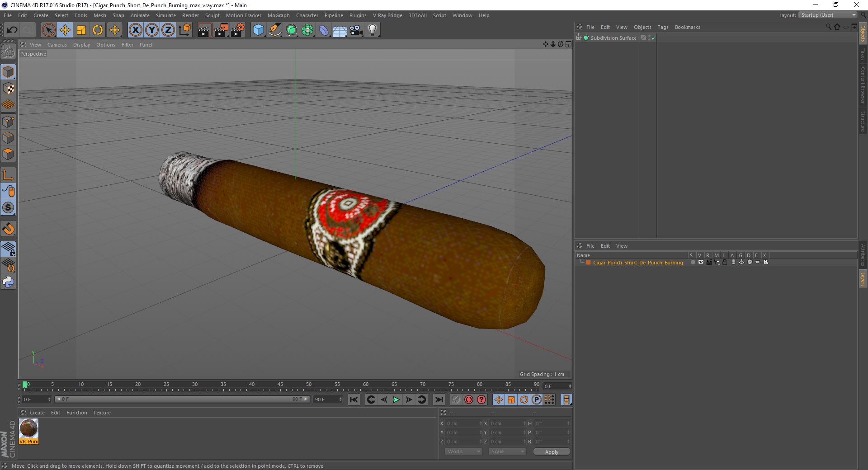Toggle Z axis lock
Screen dimensions: 868x470
(168, 30)
